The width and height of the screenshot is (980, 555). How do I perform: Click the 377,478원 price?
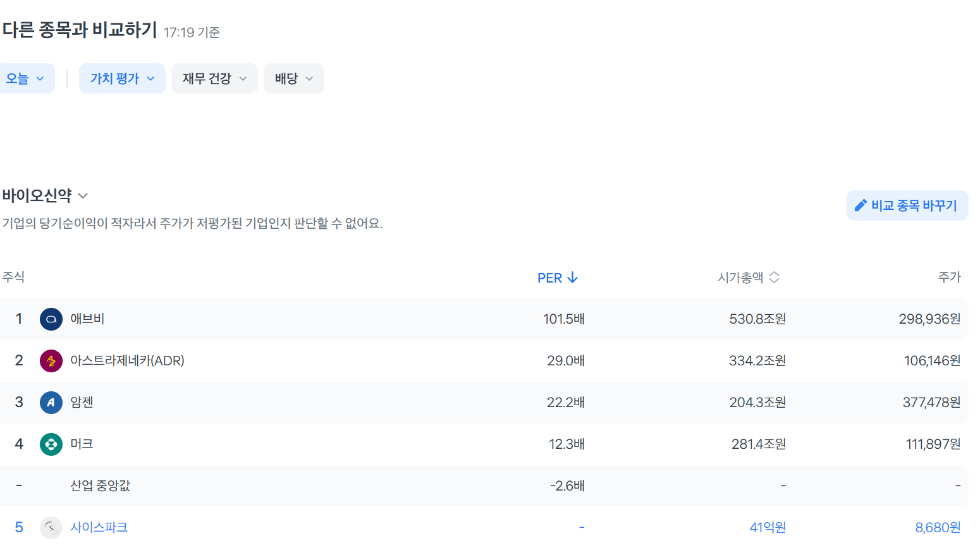point(931,402)
